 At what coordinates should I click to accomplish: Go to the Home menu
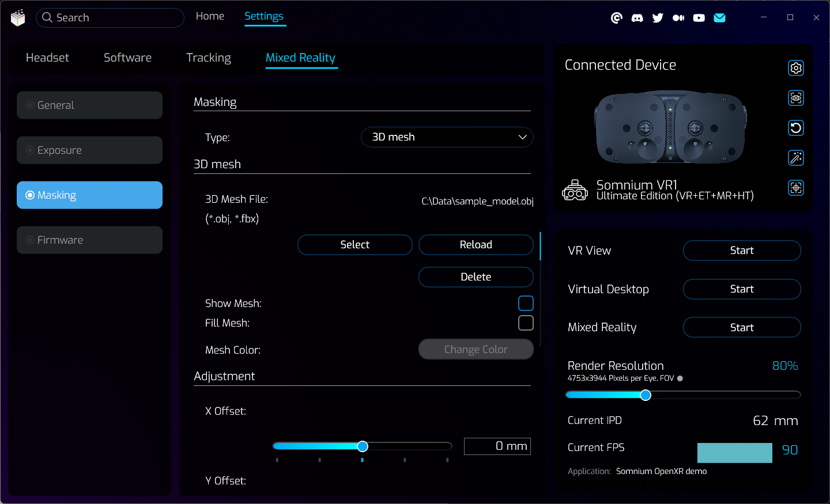coord(210,16)
